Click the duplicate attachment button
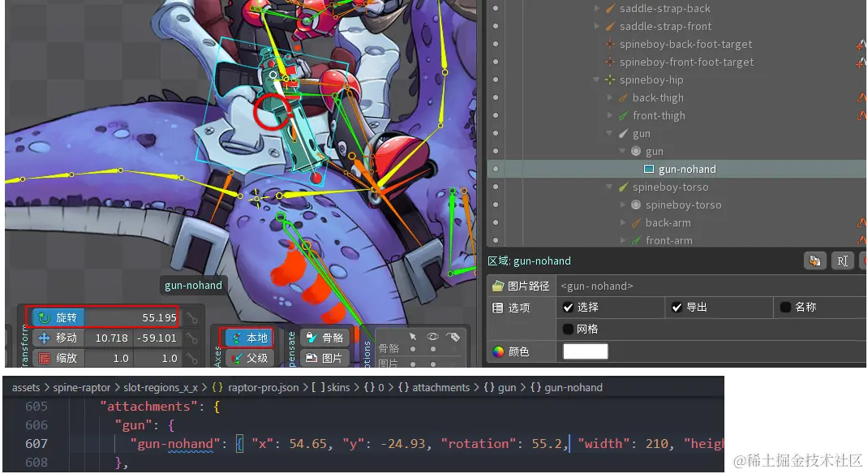868x474 pixels. click(x=814, y=261)
